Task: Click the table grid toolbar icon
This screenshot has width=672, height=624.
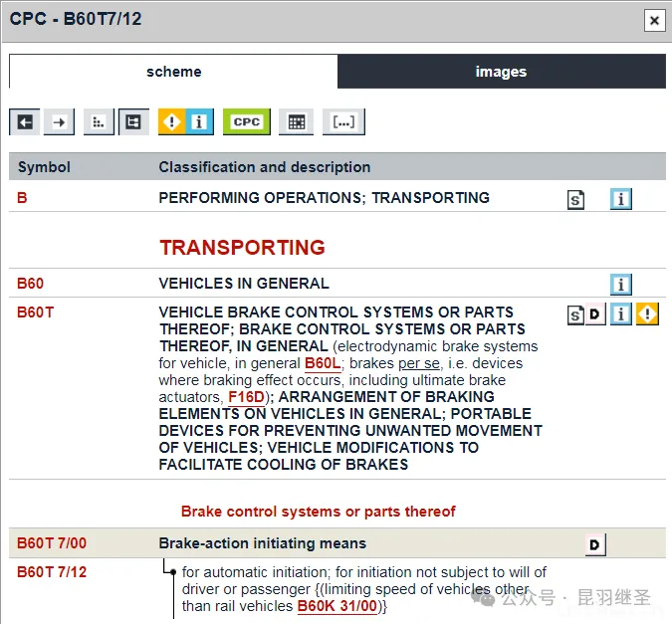Action: (296, 121)
